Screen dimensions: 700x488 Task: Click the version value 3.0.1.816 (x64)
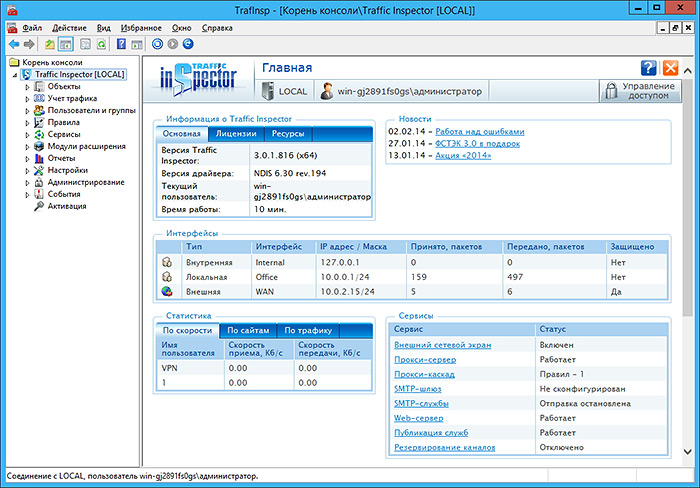[286, 155]
